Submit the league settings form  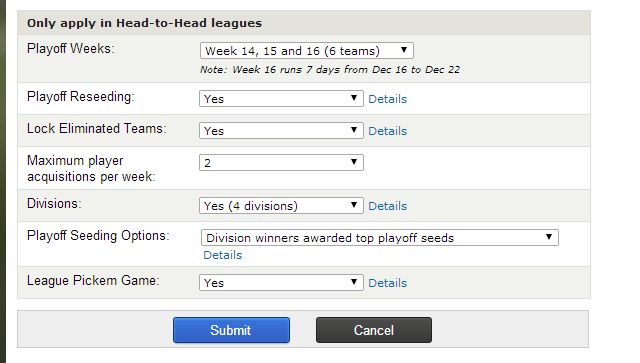231,330
